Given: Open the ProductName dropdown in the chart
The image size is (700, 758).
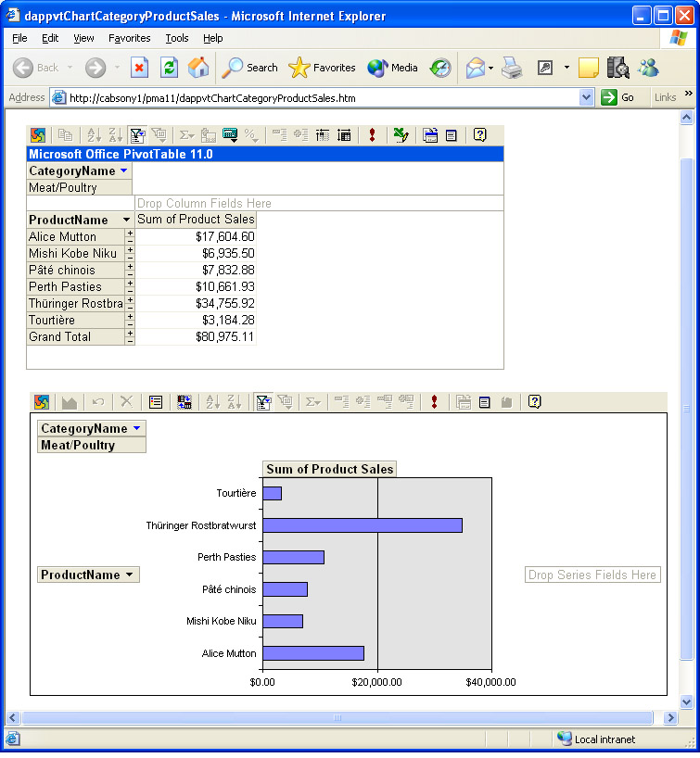Looking at the screenshot, I should [129, 575].
